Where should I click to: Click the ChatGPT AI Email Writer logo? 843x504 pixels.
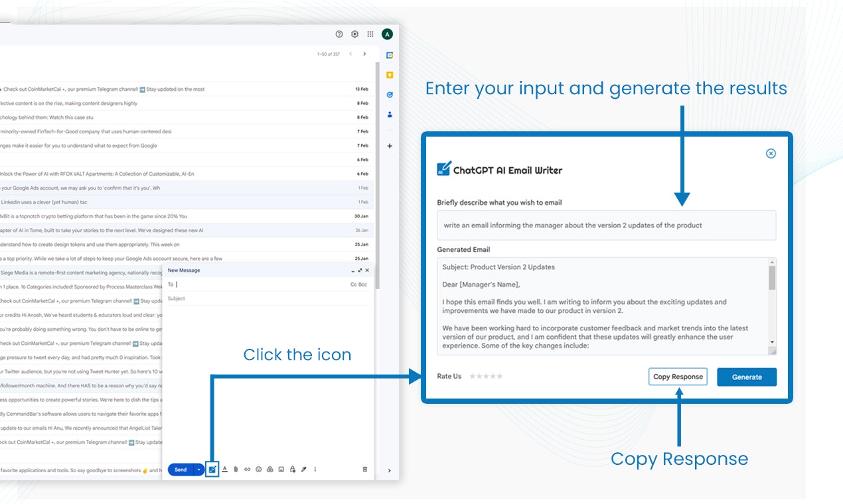[443, 169]
